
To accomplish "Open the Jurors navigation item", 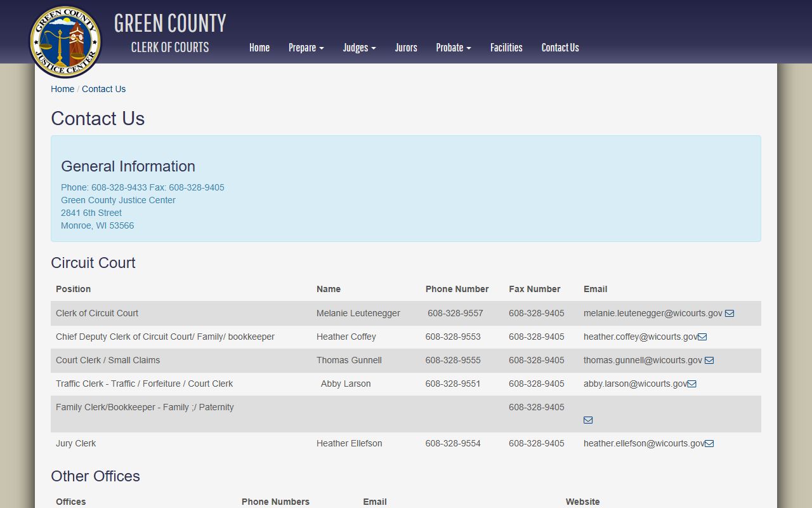I will pos(406,48).
